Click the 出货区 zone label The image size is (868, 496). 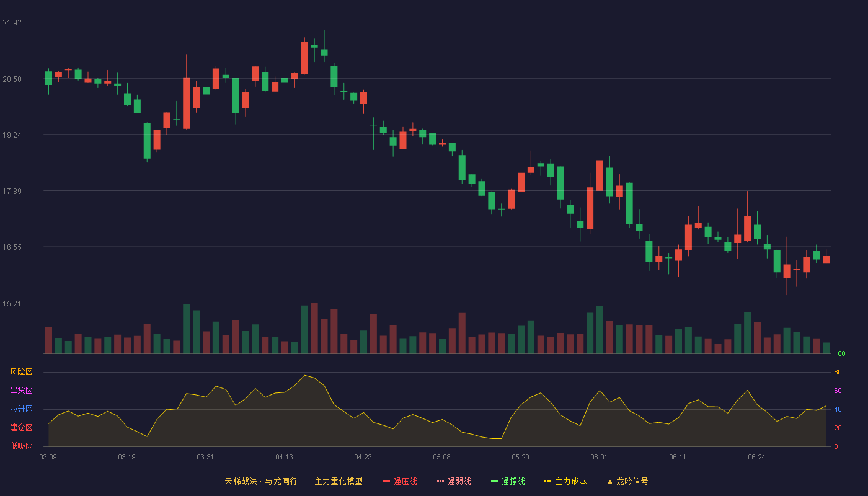click(x=21, y=391)
